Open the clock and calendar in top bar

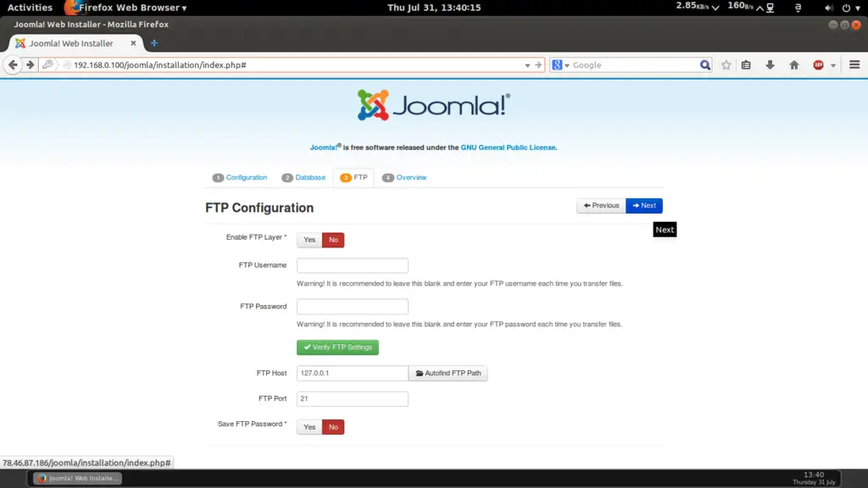coord(434,7)
